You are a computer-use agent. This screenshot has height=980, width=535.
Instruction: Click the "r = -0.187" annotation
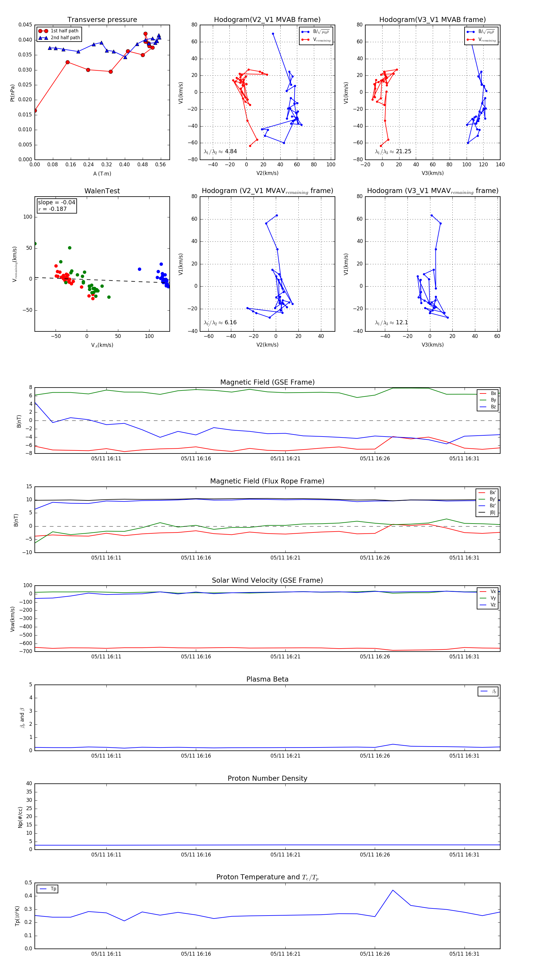52,209
